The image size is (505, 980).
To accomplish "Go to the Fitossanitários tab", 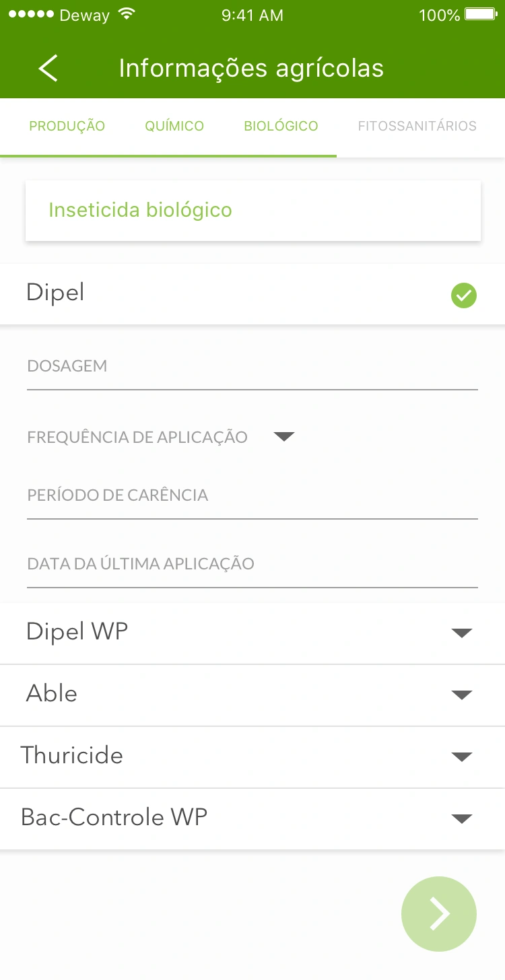I will pos(417,126).
